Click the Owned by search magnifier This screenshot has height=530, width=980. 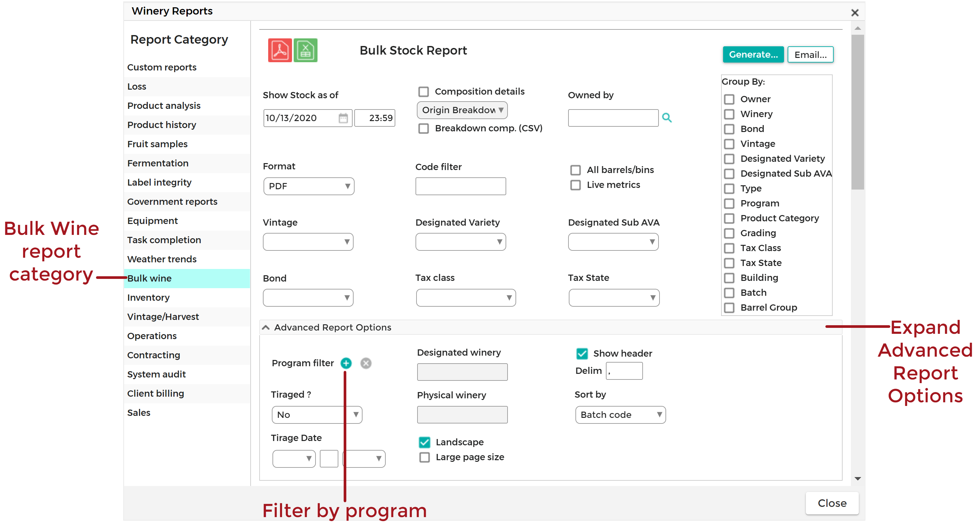tap(666, 118)
